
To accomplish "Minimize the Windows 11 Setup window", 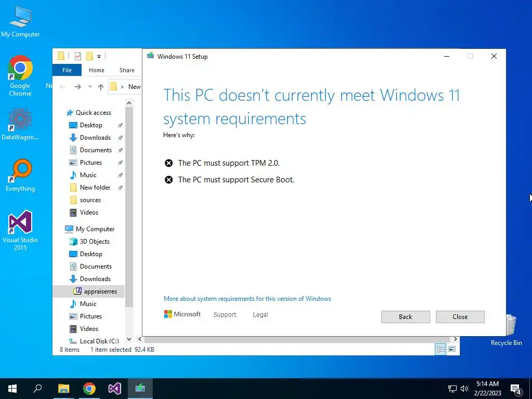I will (x=447, y=56).
